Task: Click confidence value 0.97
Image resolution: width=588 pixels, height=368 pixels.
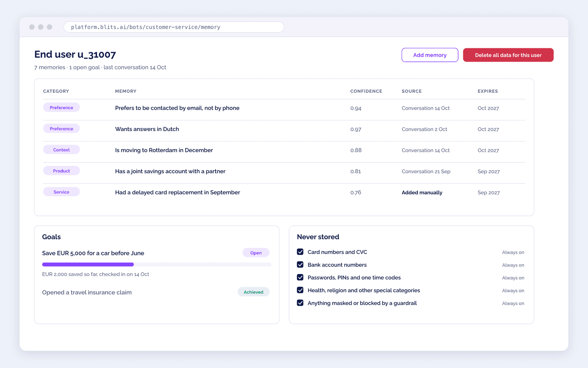Action: pos(356,130)
